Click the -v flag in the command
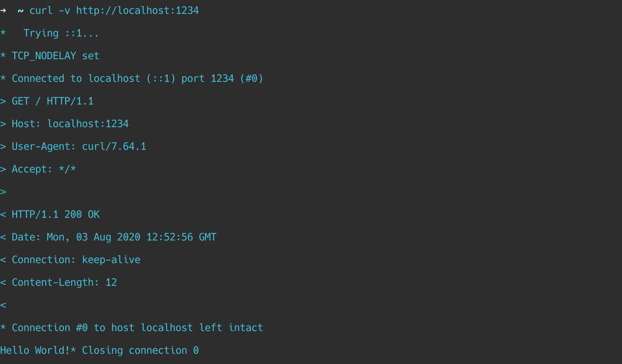Viewport: 622px width, 364px height. [x=64, y=11]
